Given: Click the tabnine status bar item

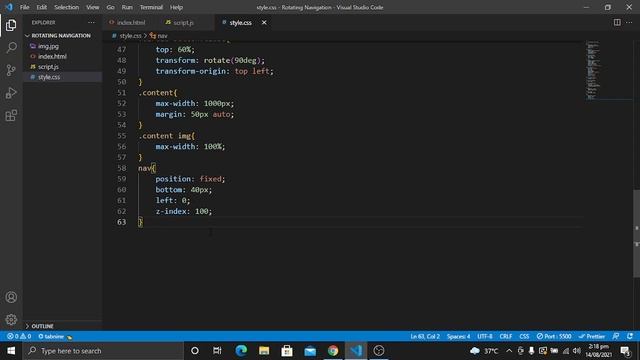Looking at the screenshot, I should click(x=55, y=336).
